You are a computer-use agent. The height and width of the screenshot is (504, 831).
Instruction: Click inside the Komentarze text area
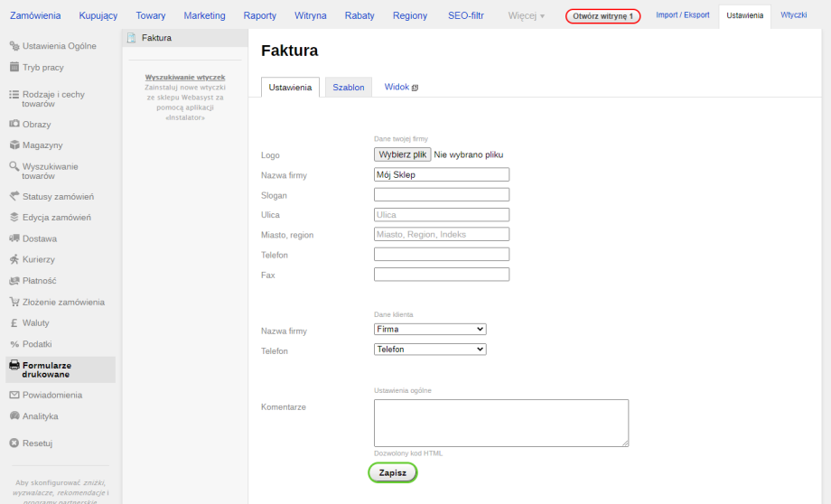(x=500, y=423)
